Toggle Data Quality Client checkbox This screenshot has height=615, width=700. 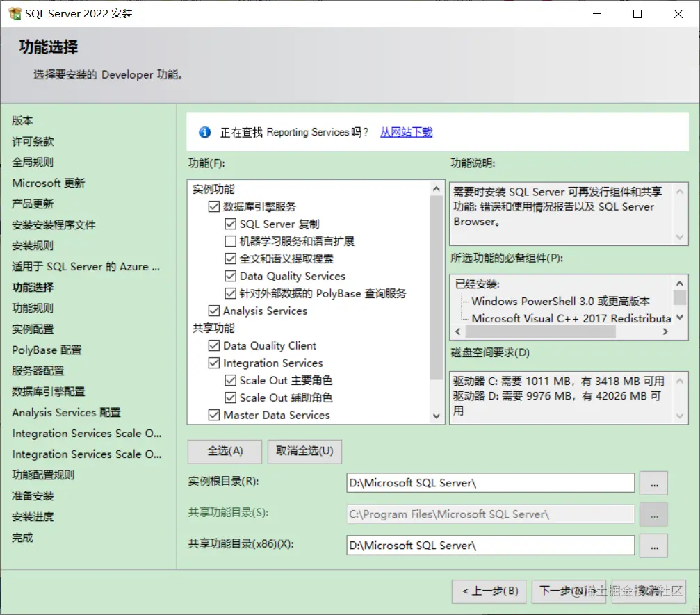214,345
